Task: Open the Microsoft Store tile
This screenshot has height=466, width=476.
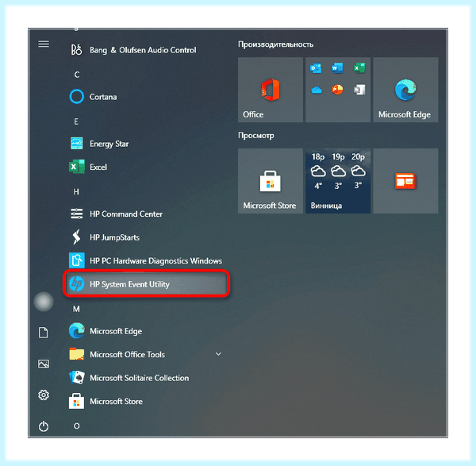Action: tap(271, 181)
